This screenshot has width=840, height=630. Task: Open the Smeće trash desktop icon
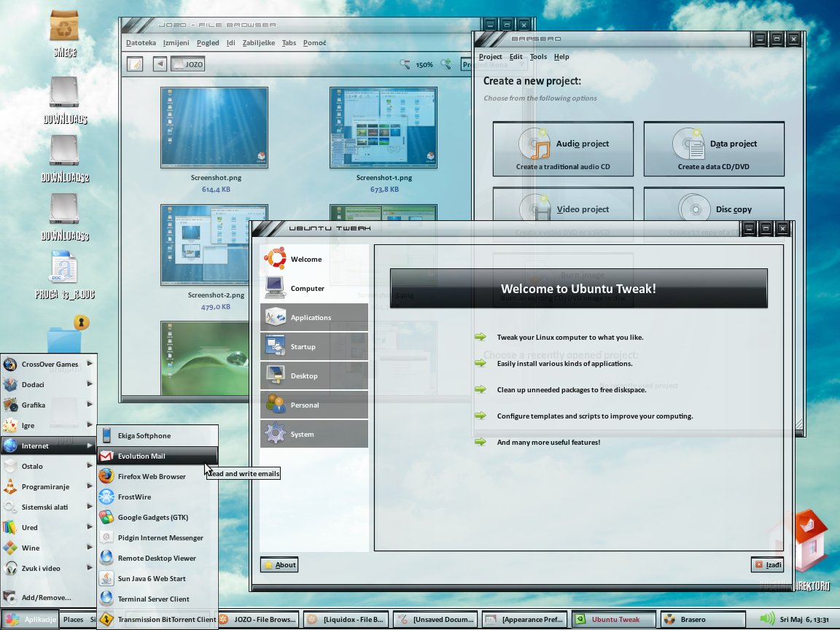pyautogui.click(x=64, y=27)
